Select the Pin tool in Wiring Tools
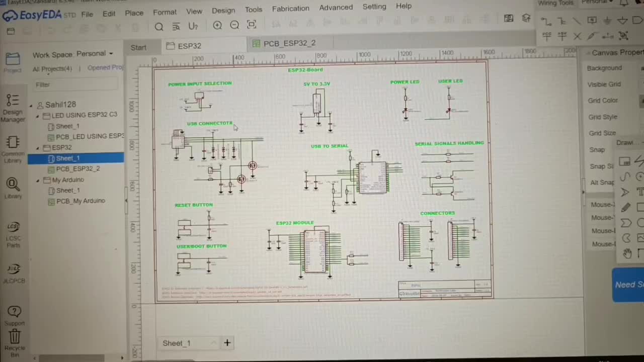 coord(608,36)
